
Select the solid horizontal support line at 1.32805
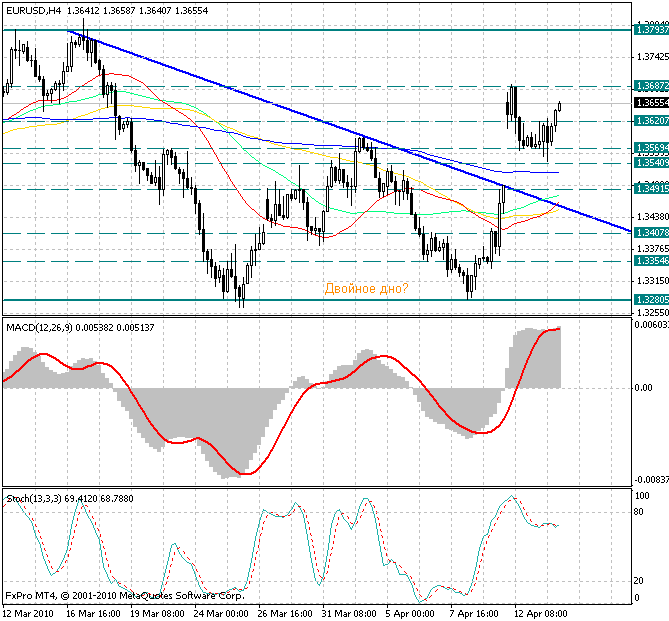click(x=317, y=300)
